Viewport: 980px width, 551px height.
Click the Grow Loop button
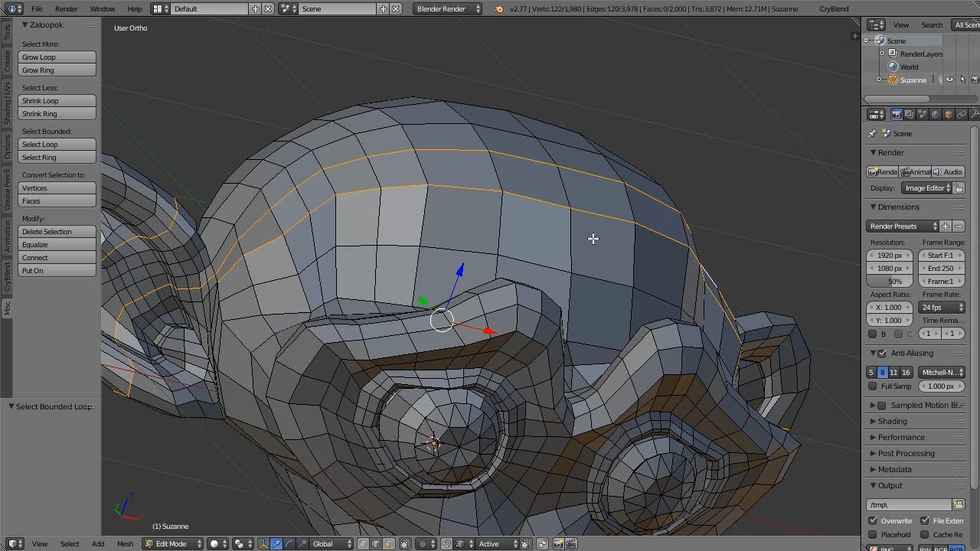pyautogui.click(x=57, y=57)
